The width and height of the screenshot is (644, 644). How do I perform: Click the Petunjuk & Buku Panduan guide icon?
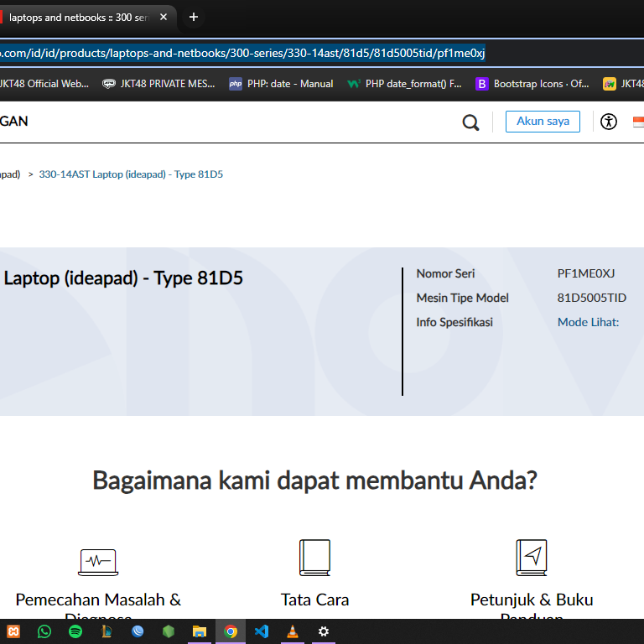pos(532,558)
